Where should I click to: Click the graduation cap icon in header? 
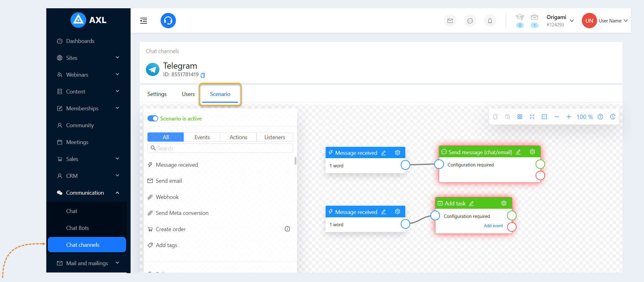(x=520, y=17)
